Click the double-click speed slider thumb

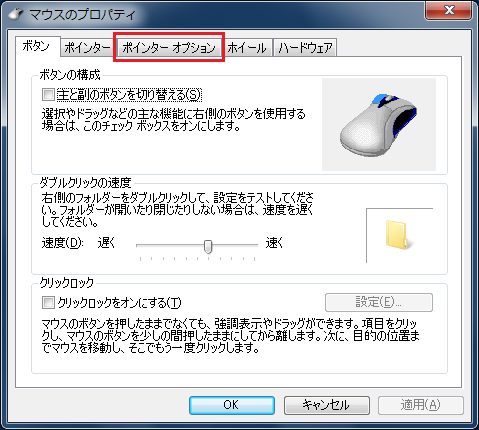click(x=208, y=247)
